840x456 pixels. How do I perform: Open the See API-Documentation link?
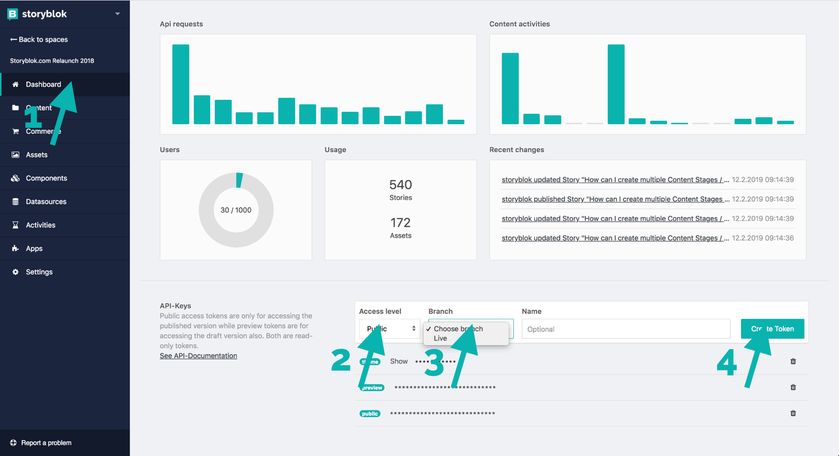pyautogui.click(x=198, y=356)
